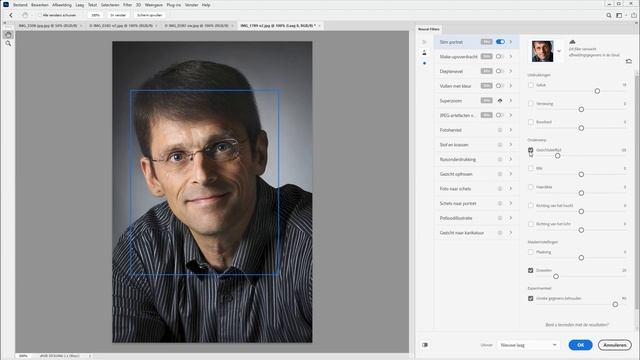This screenshot has height=360, width=640.
Task: Click the Scherm vullen button
Action: [149, 15]
